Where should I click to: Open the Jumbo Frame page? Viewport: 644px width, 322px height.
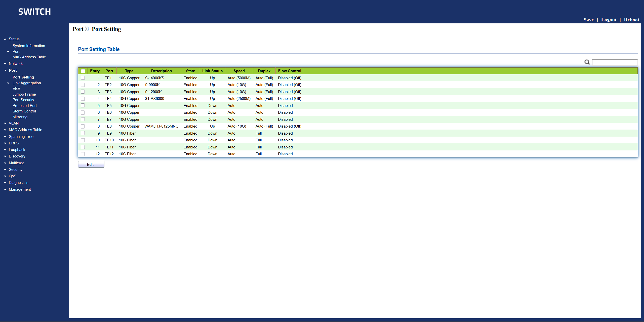coord(24,94)
